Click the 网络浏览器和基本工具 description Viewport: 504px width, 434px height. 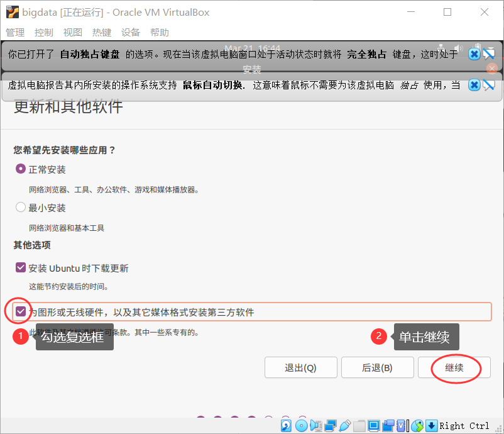(x=67, y=228)
